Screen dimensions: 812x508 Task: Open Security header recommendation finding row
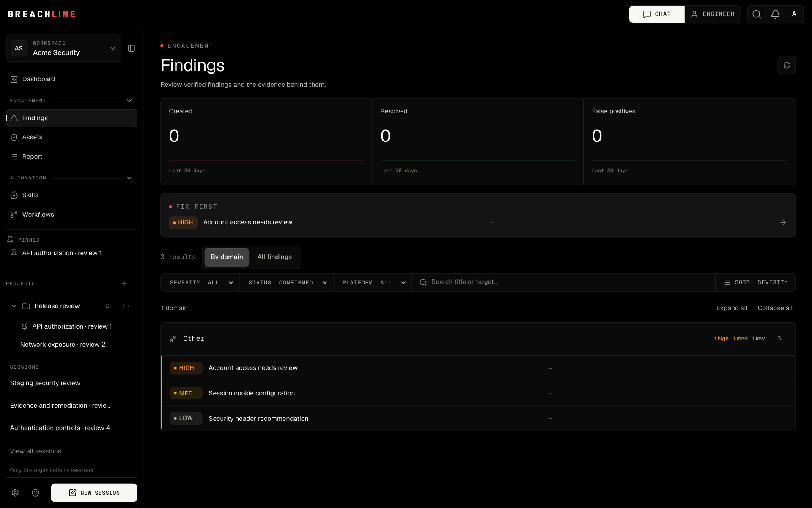(478, 418)
